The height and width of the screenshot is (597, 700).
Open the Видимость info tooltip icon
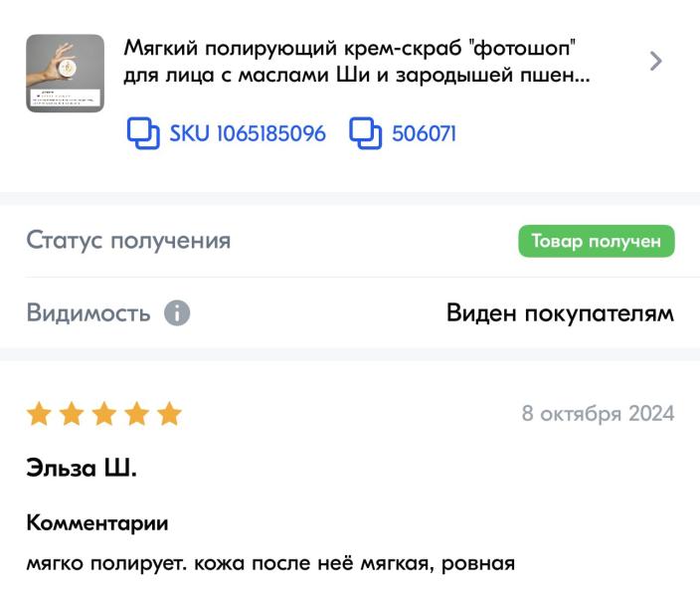(176, 313)
